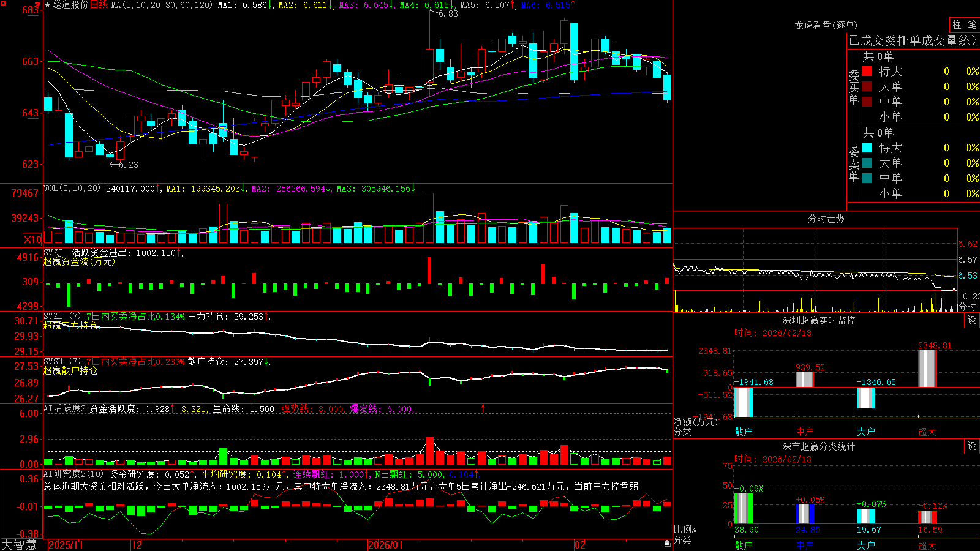Click the teal 大单 sell-order color swatch

click(x=867, y=163)
